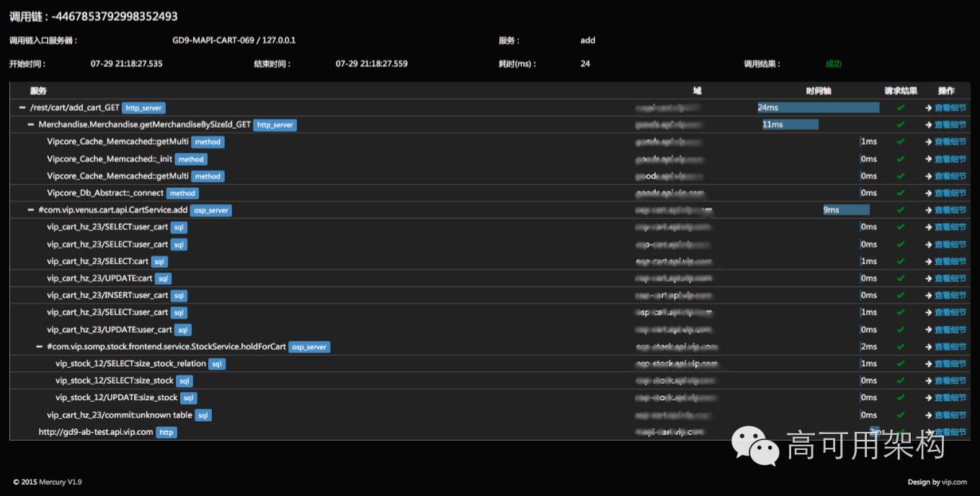Click the © 2015 Mercury V1.9 footer text

48,482
